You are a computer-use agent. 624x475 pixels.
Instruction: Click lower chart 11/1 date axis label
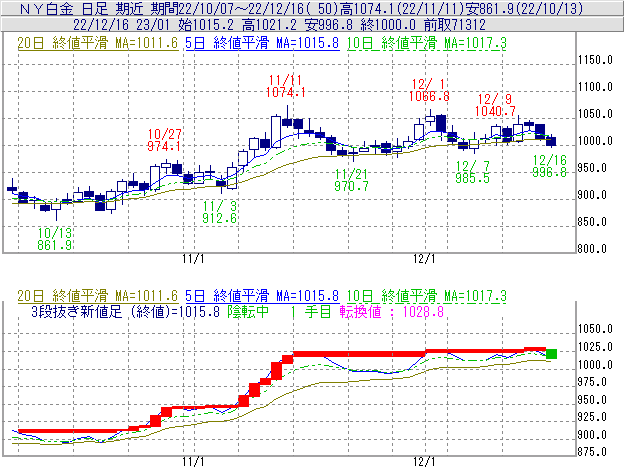[193, 462]
